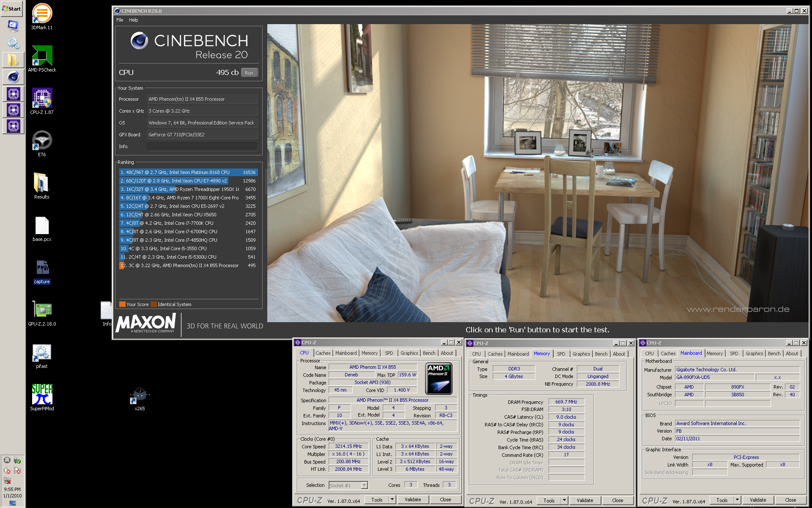Switch to the Cinebench taskbar button
Image resolution: width=812 pixels, height=508 pixels.
point(13,77)
